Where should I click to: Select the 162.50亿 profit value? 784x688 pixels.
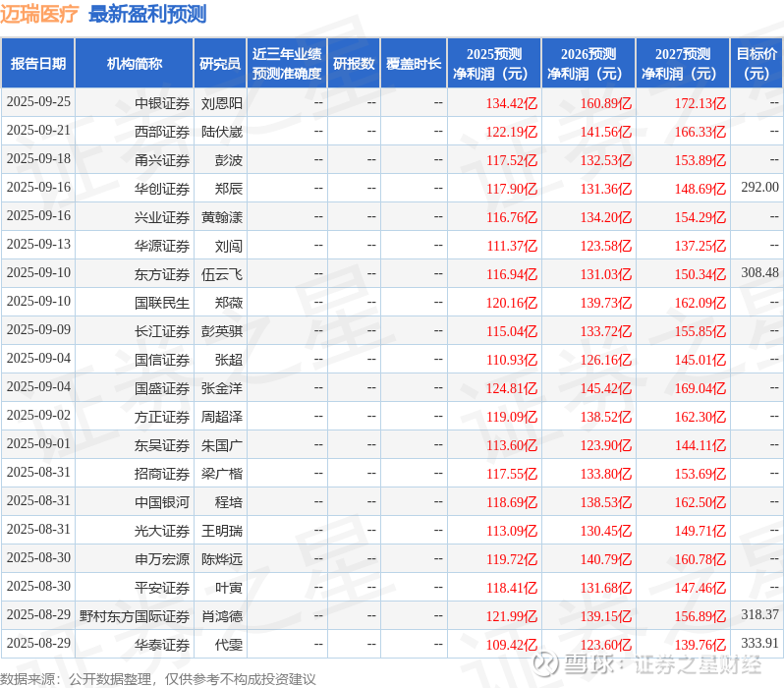700,503
